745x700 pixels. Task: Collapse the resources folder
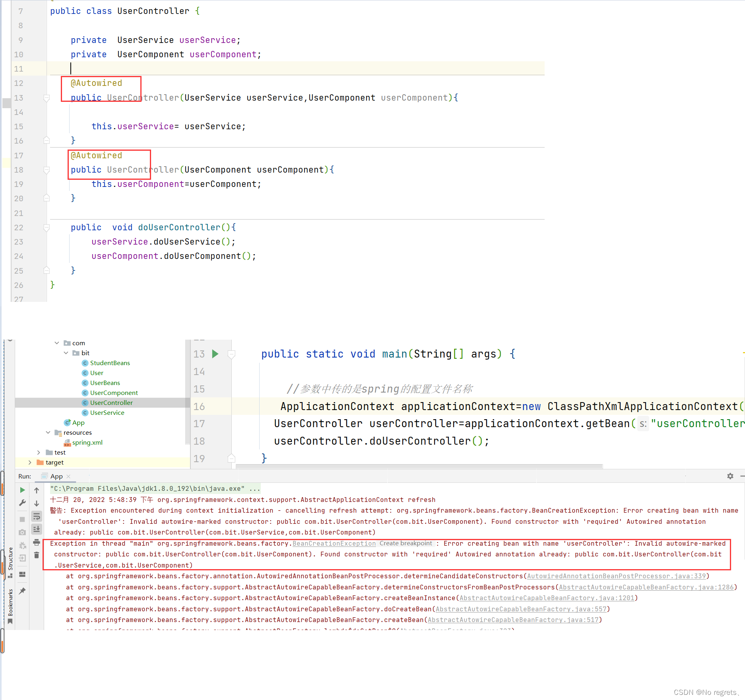tap(48, 432)
